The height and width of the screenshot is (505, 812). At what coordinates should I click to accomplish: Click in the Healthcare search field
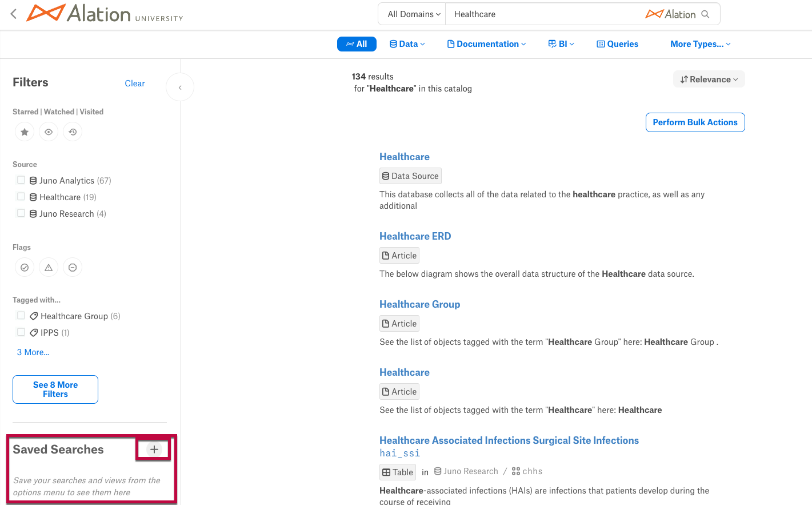(543, 14)
